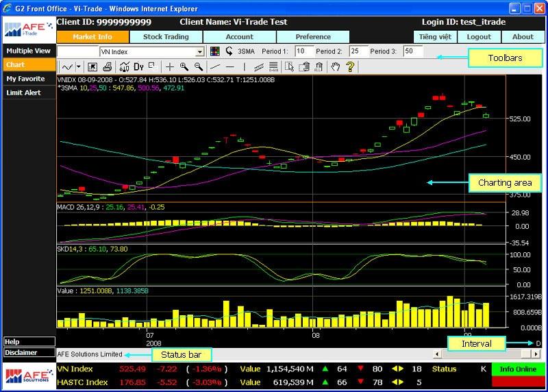Click the horizontal chart scrollbar thumb
Screen dimensions: 548x392
click(x=525, y=354)
